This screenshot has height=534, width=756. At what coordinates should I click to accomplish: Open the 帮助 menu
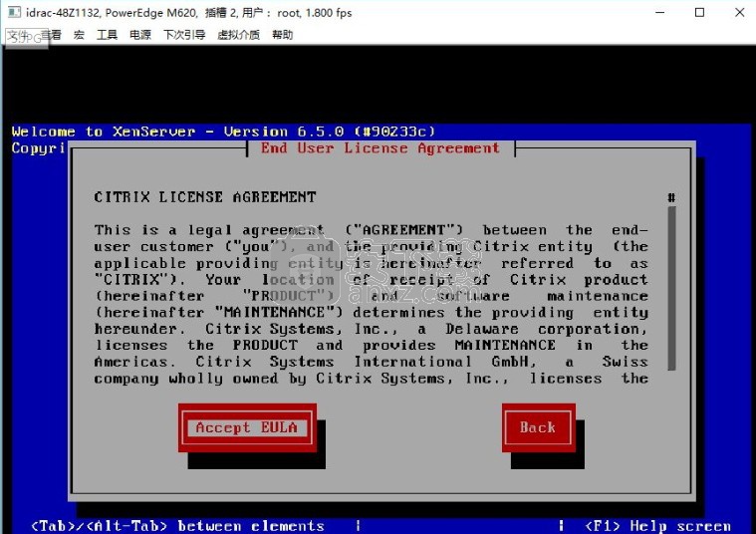coord(282,35)
